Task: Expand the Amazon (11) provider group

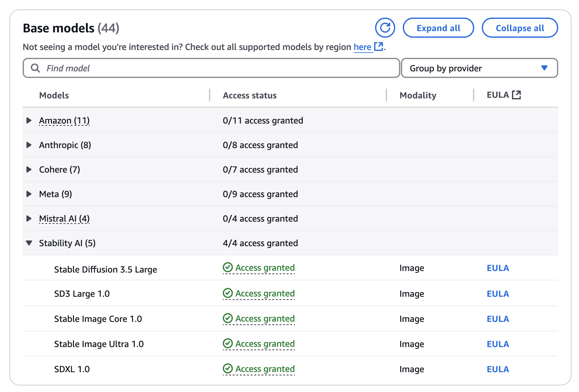Action: coord(29,120)
